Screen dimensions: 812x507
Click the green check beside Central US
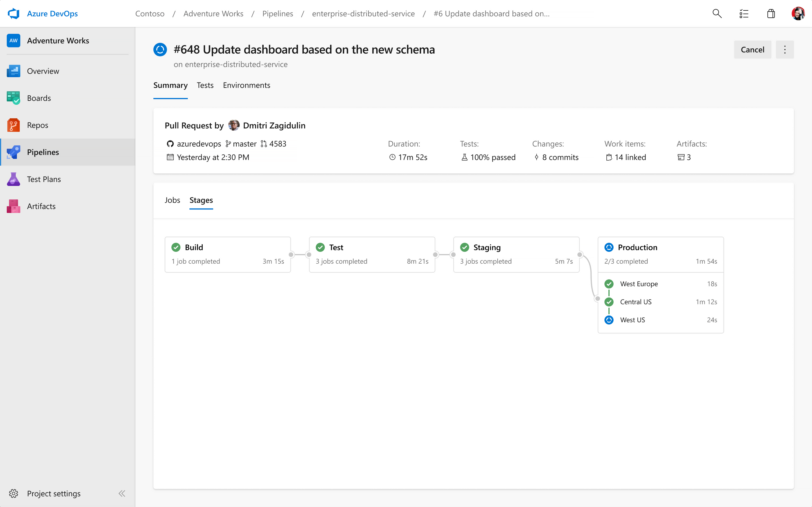pyautogui.click(x=609, y=302)
